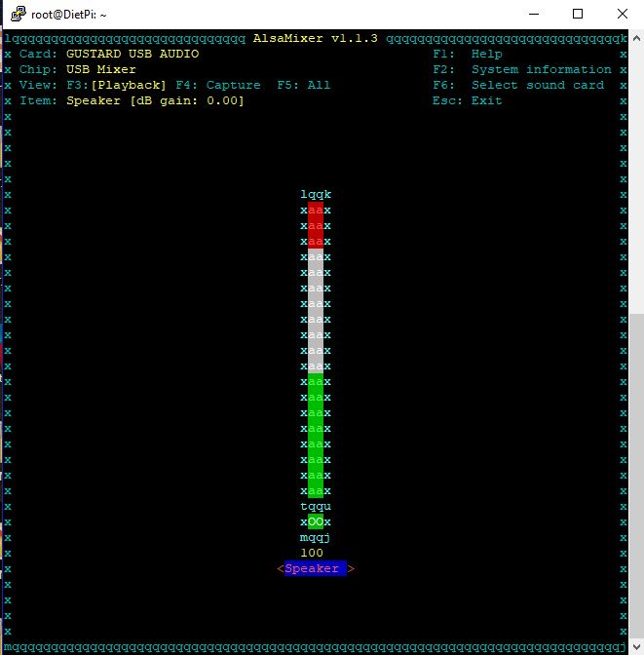Switch to the F3 Playback view
This screenshot has height=655, width=644.
click(129, 85)
